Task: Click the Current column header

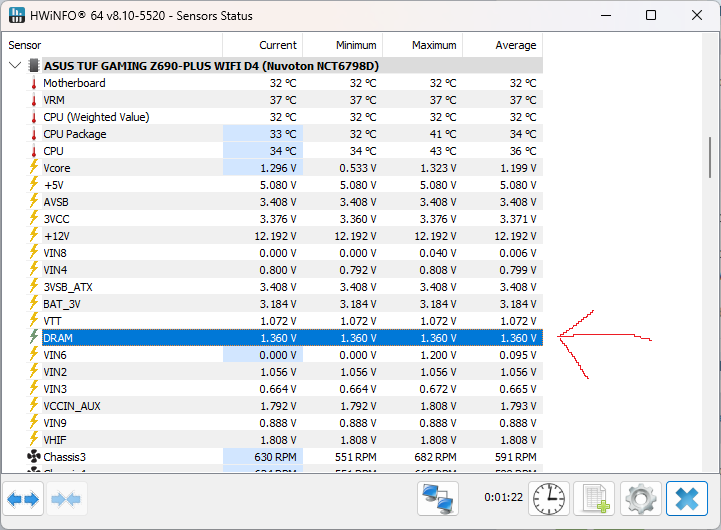Action: click(263, 45)
